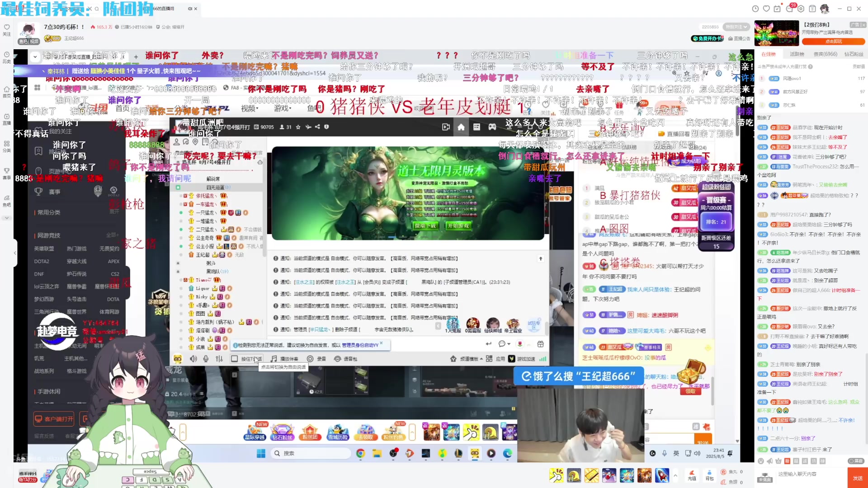
Task: Click 客户端打开 button in streamed page
Action: tap(55, 419)
